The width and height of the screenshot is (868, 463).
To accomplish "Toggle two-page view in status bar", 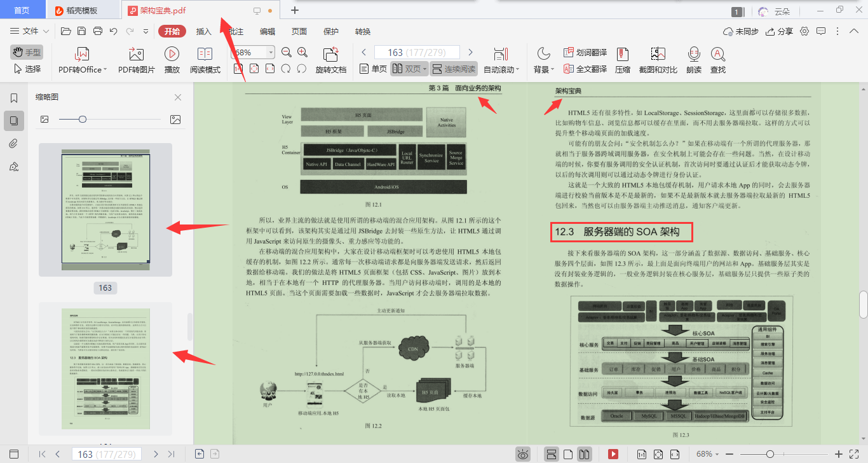I will click(585, 454).
